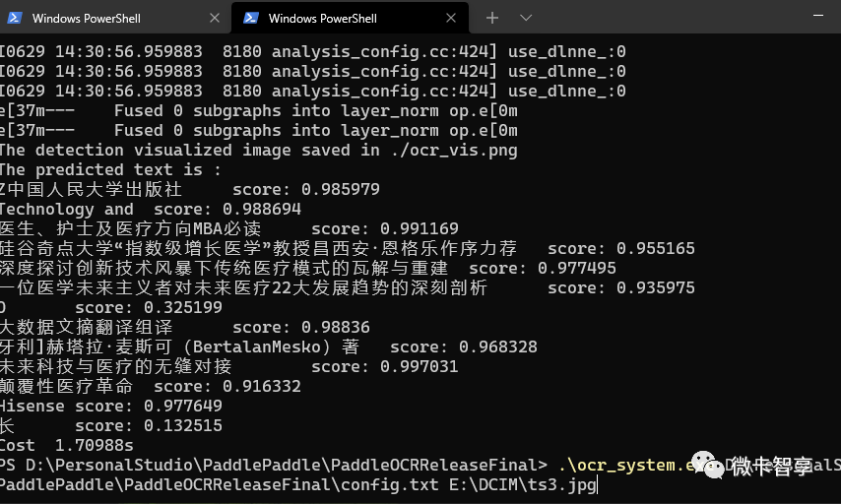
Task: Close the first Windows PowerShell tab
Action: [215, 19]
